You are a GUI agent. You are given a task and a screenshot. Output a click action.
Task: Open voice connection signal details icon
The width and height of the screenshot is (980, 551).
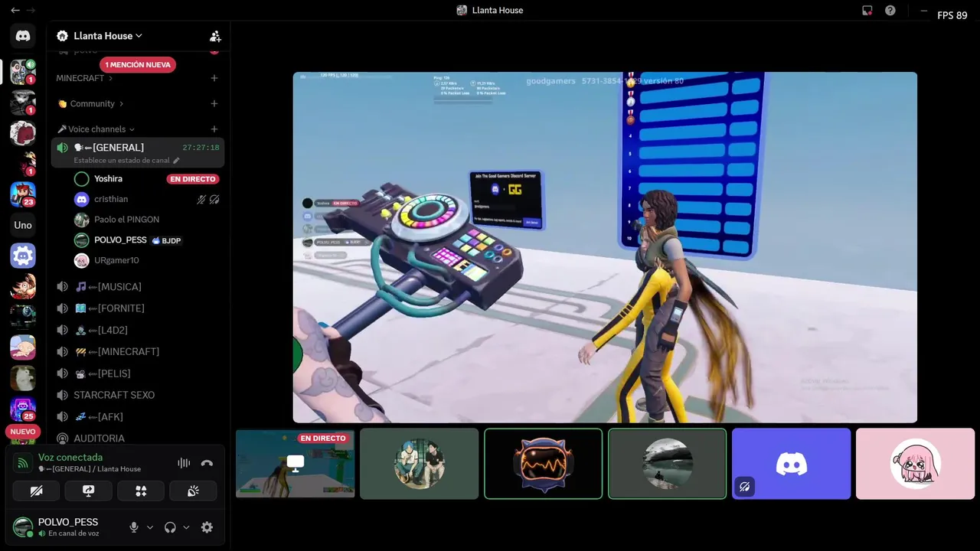(x=23, y=463)
